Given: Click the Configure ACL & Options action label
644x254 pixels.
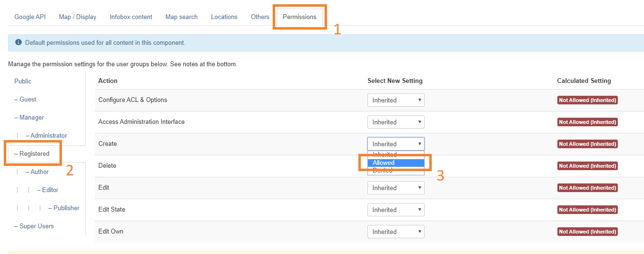Looking at the screenshot, I should (x=133, y=100).
